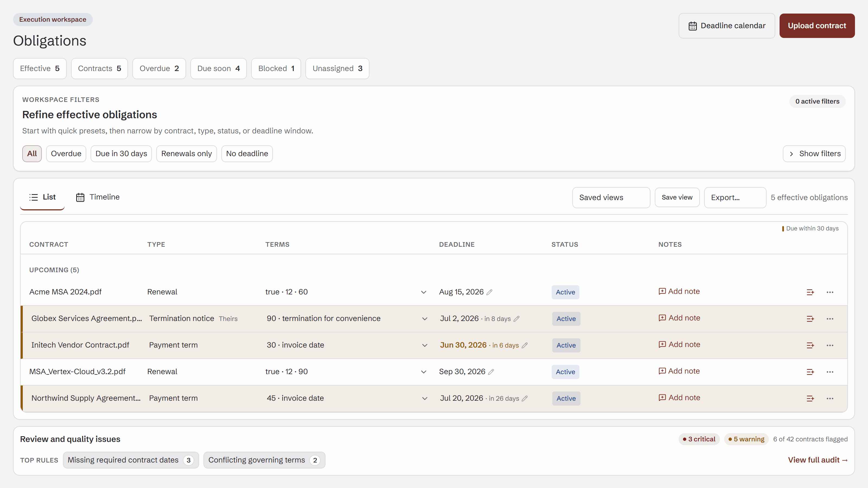Edit the Jun 30, 2026 deadline pencil icon
The width and height of the screenshot is (868, 488).
point(525,345)
